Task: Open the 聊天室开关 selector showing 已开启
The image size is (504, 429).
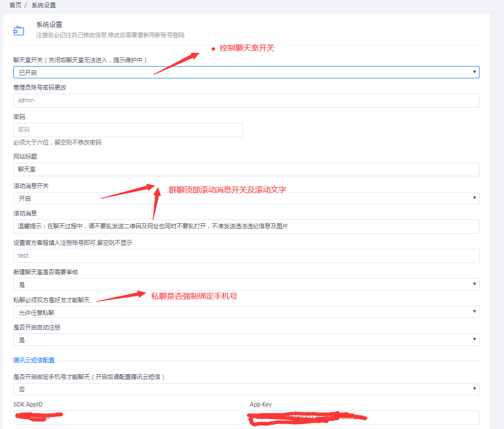Action: coord(245,71)
